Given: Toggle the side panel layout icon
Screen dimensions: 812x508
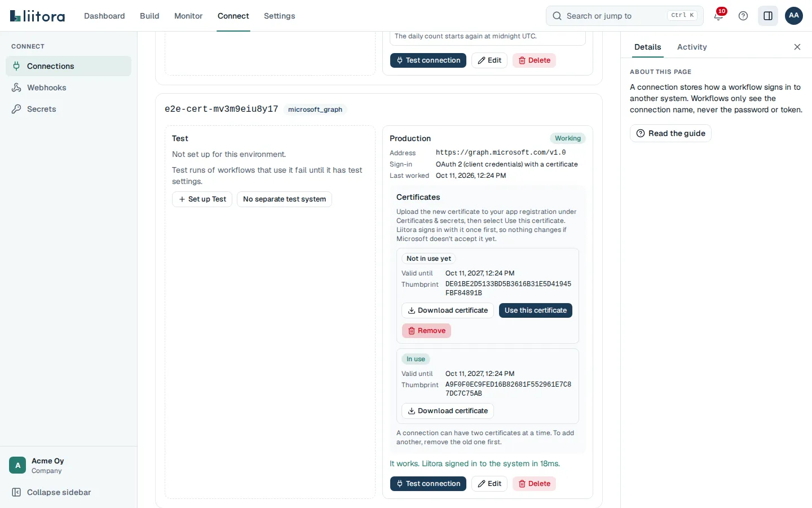Looking at the screenshot, I should pyautogui.click(x=768, y=16).
